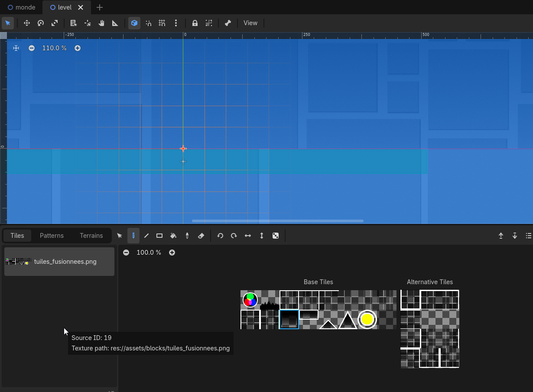
Task: Open skeleton options bone menu
Action: tap(228, 23)
